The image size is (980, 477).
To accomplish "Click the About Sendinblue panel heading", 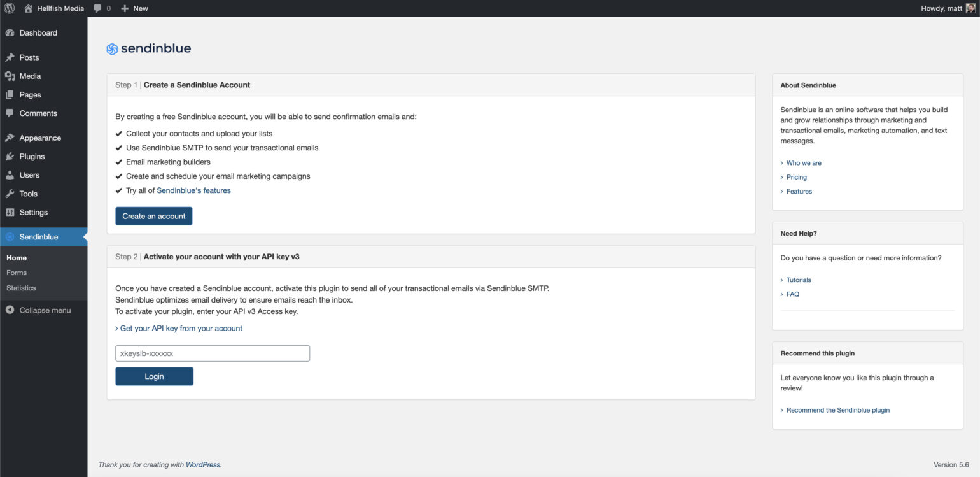I will click(808, 85).
